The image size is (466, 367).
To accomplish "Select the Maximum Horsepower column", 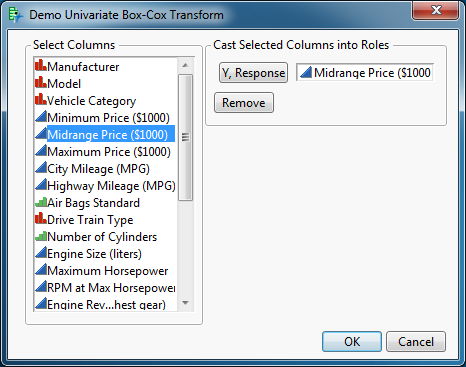I will click(107, 271).
